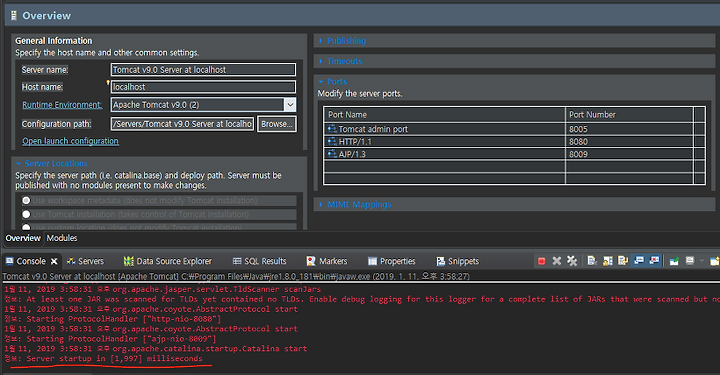Toggle Word Wrap in the console
Viewport: 720px width, 375px height.
[x=623, y=261]
